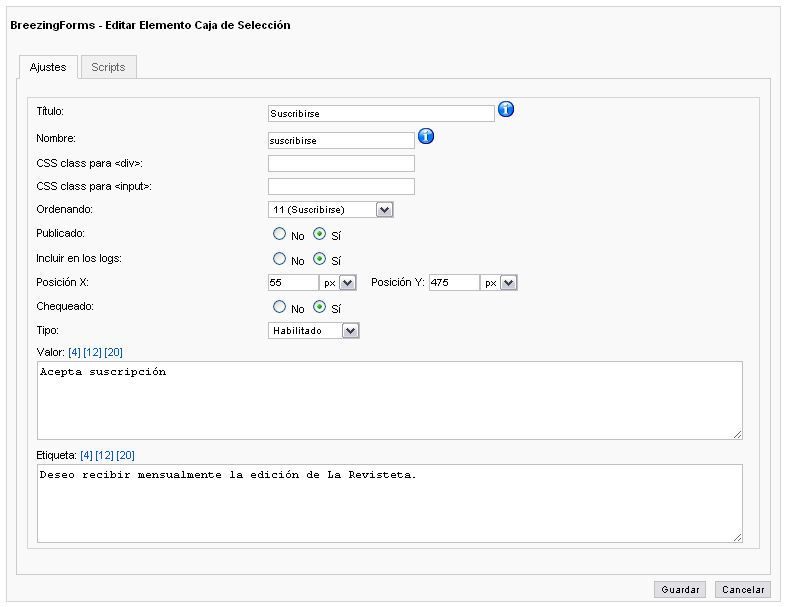The height and width of the screenshot is (607, 786).
Task: Click the Guardar button
Action: coord(680,589)
